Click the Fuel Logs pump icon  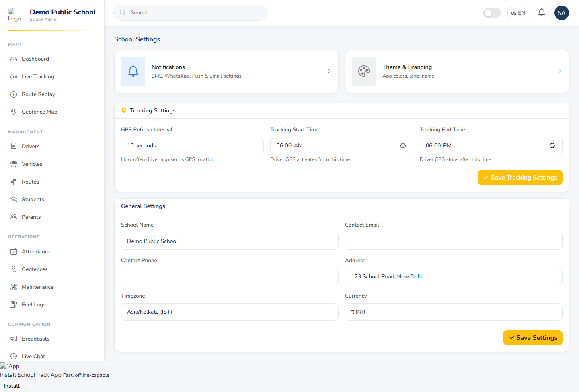tap(14, 305)
